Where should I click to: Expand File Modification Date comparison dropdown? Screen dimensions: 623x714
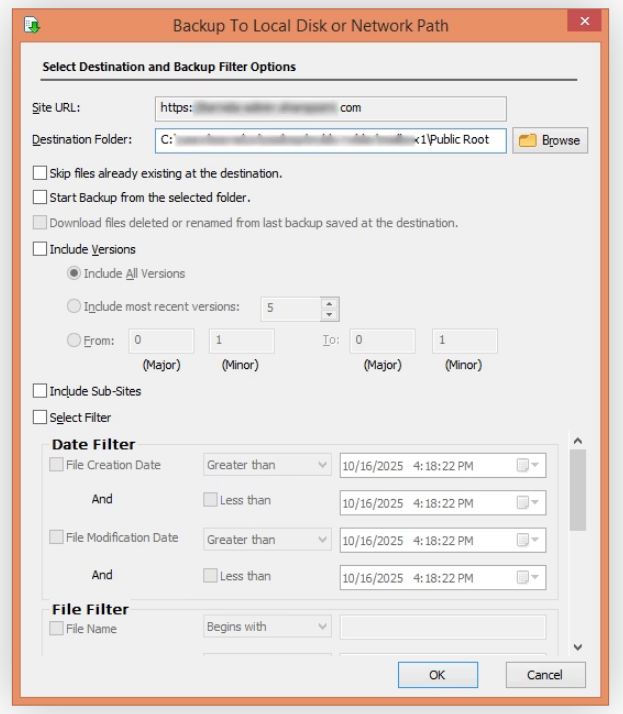[x=321, y=540]
